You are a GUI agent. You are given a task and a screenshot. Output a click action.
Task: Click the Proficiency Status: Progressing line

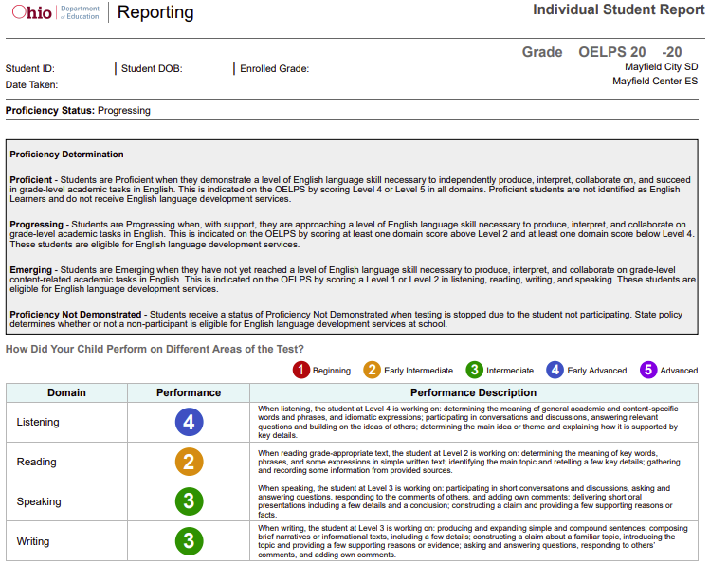78,111
